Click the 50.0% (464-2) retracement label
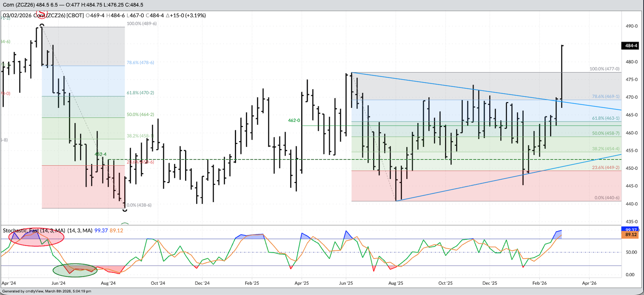 [140, 115]
